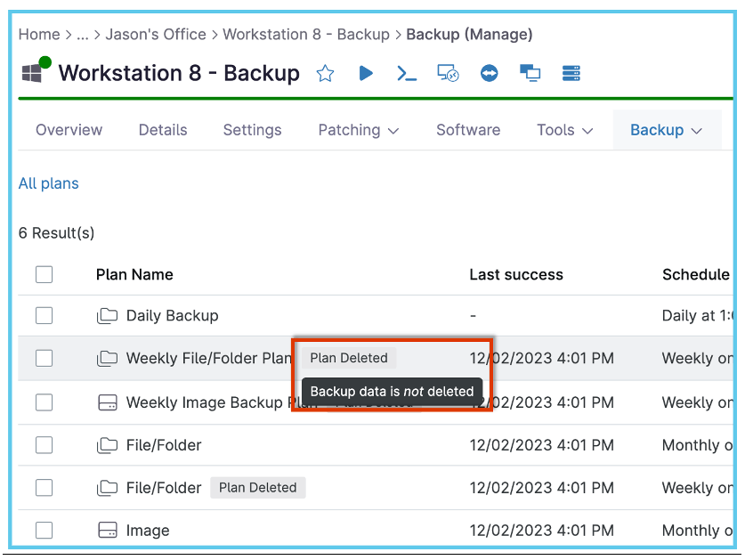Click the TeamViewer-style remote access icon
This screenshot has width=745, height=560.
(x=489, y=74)
